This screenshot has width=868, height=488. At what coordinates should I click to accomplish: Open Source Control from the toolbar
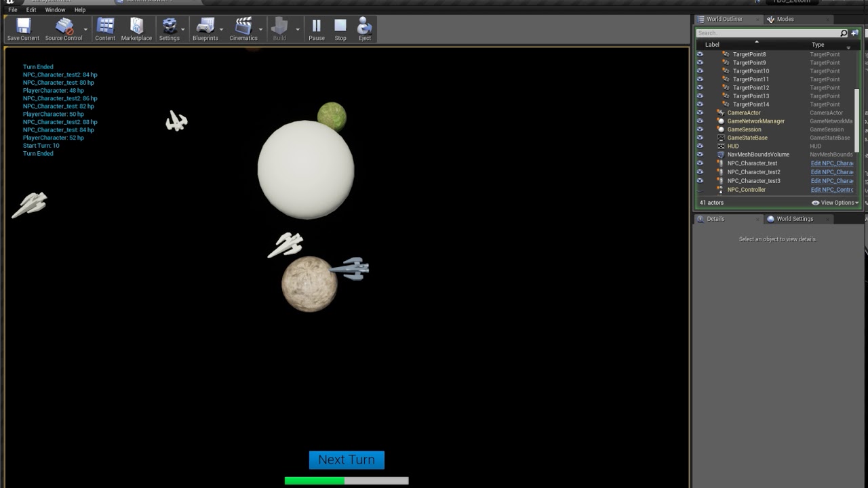[64, 29]
